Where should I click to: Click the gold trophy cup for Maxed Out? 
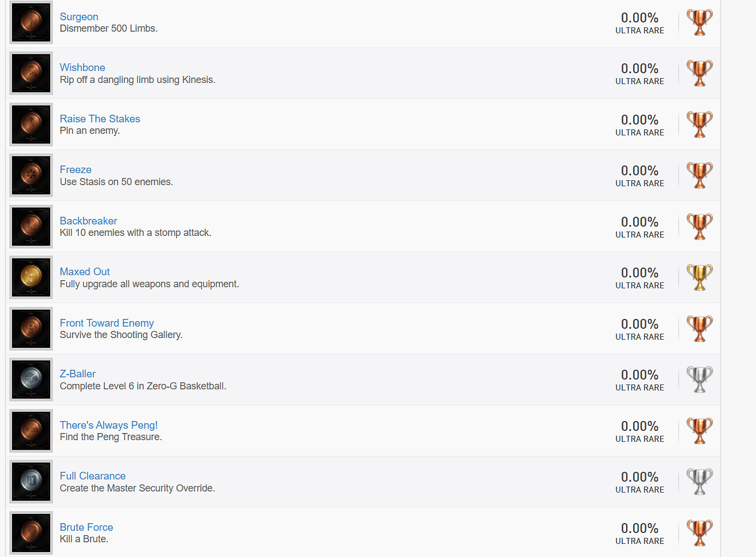(699, 277)
